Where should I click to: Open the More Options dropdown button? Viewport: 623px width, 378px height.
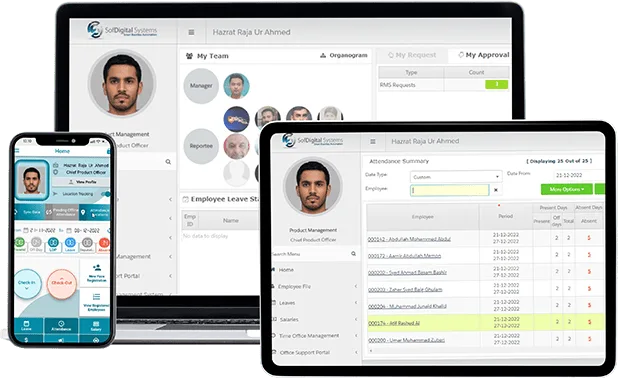pyautogui.click(x=567, y=189)
